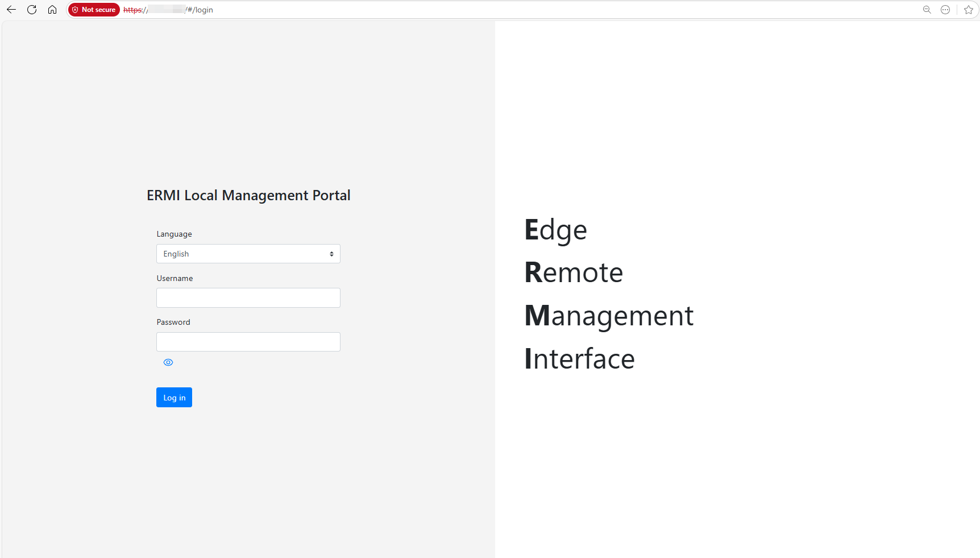980x558 pixels.
Task: Click the large word Interface
Action: click(x=579, y=359)
